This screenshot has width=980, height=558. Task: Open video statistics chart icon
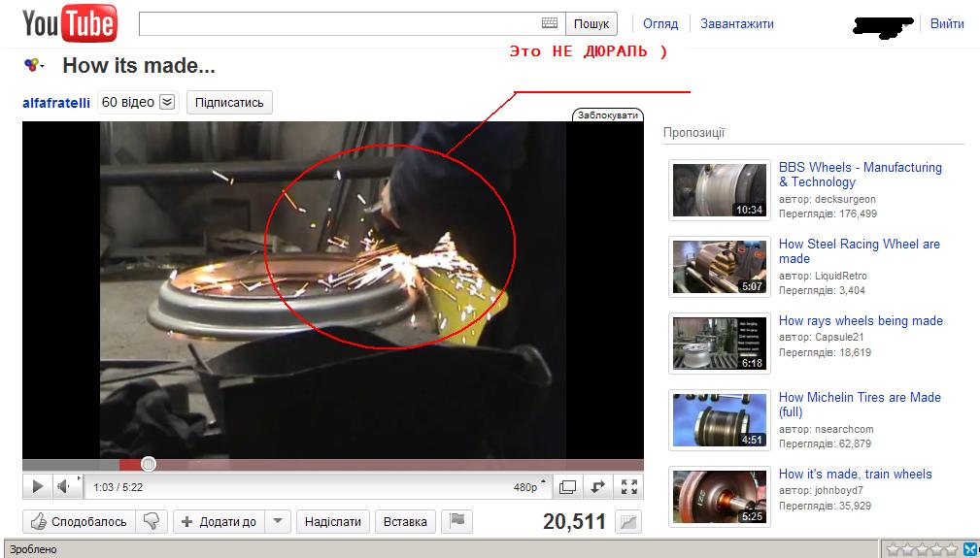pos(629,522)
